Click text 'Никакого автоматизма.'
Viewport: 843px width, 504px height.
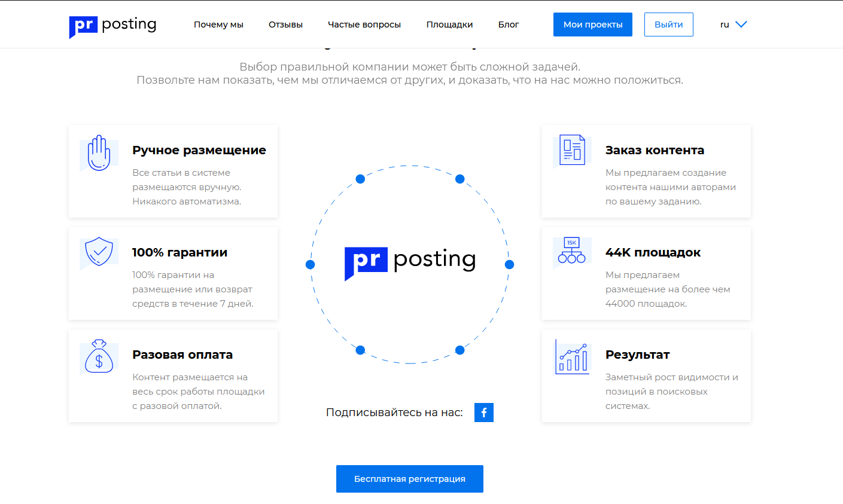coord(187,201)
